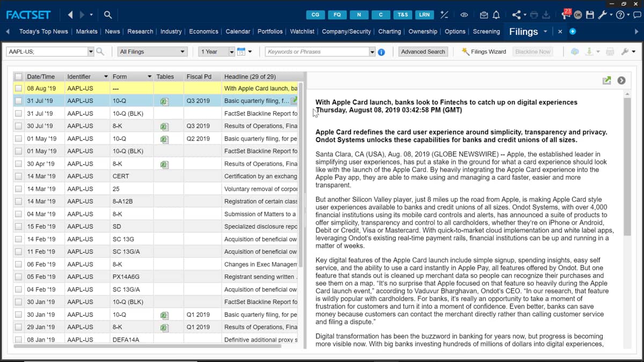The image size is (644, 362).
Task: Click the top bar download icon
Action: tap(546, 15)
